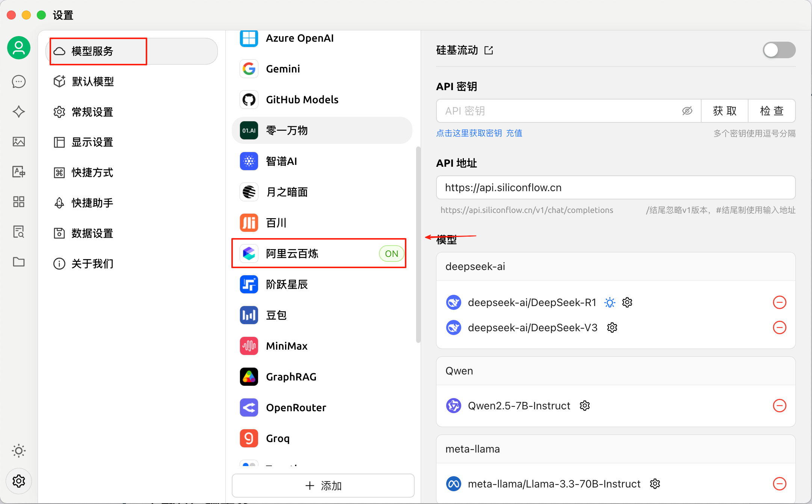Select the MiniMax provider
Image resolution: width=812 pixels, height=504 pixels.
(322, 346)
